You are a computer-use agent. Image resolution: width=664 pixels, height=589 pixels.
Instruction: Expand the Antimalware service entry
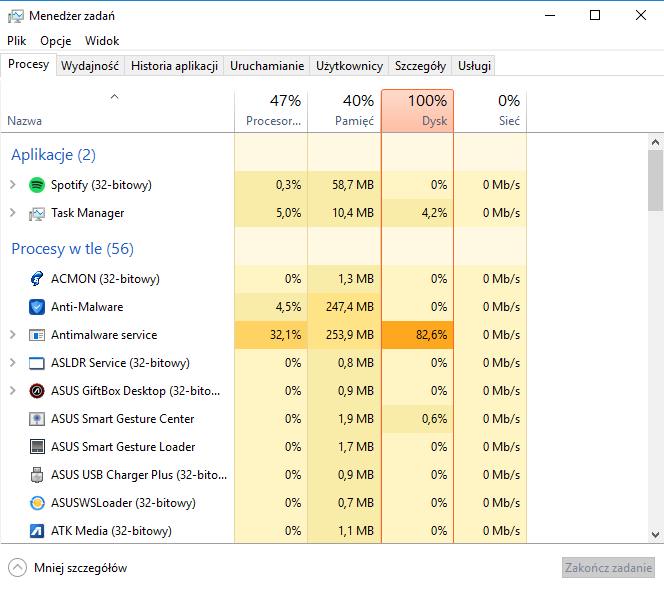[13, 335]
